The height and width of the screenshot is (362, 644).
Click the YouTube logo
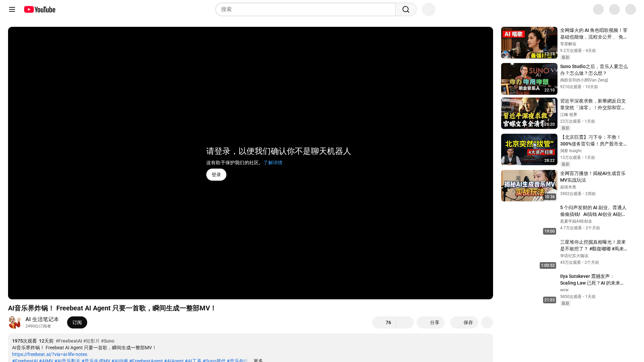[40, 9]
